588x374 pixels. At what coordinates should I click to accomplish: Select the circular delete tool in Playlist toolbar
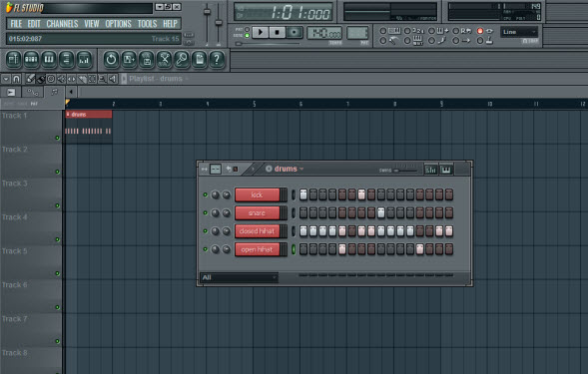[x=51, y=79]
